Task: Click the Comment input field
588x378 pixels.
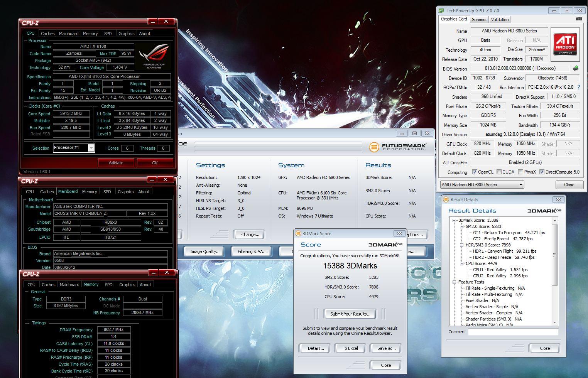Action: point(513,332)
